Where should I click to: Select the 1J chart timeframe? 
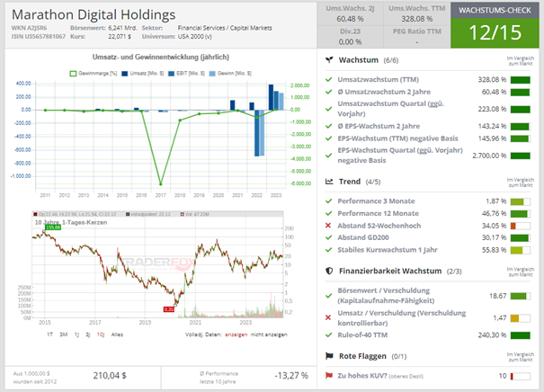[76, 334]
